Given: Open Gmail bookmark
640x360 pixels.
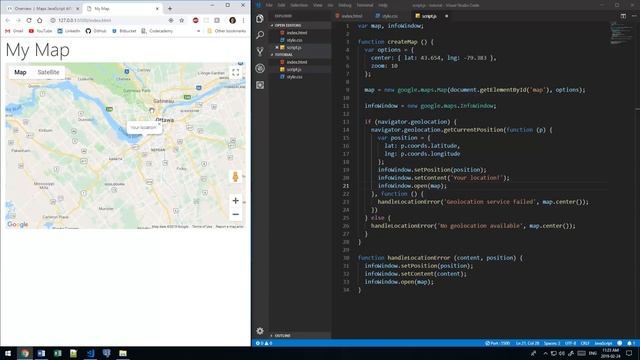Looking at the screenshot, I should pos(14,31).
